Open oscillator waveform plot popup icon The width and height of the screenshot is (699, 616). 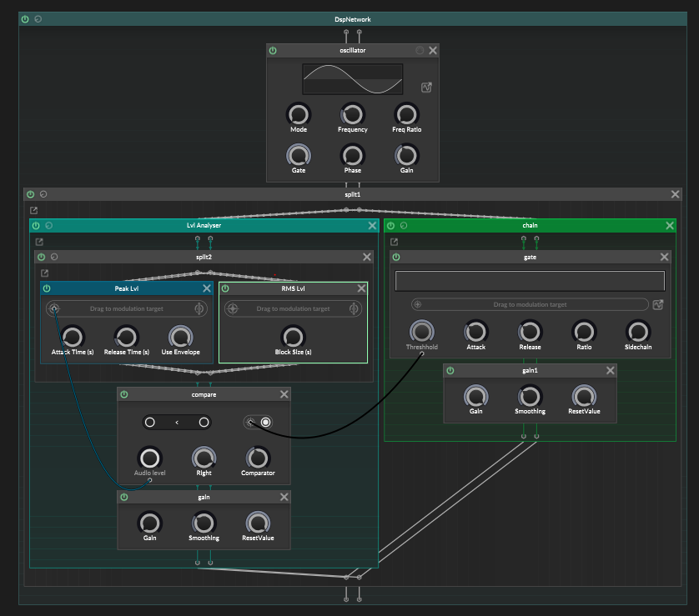point(426,88)
